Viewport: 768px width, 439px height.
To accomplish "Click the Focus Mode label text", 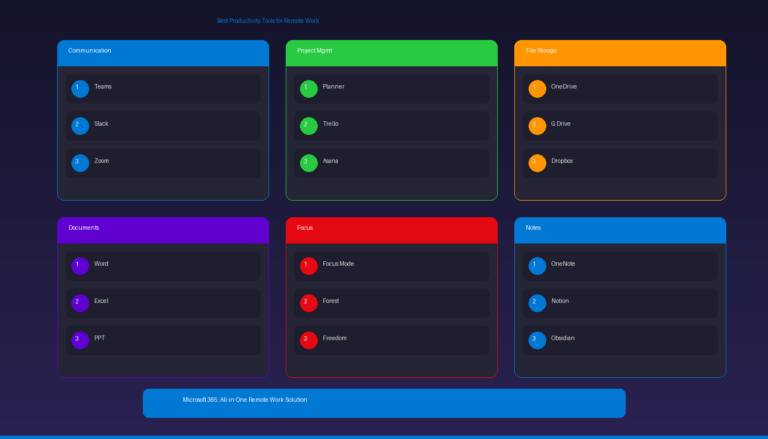I will click(338, 264).
